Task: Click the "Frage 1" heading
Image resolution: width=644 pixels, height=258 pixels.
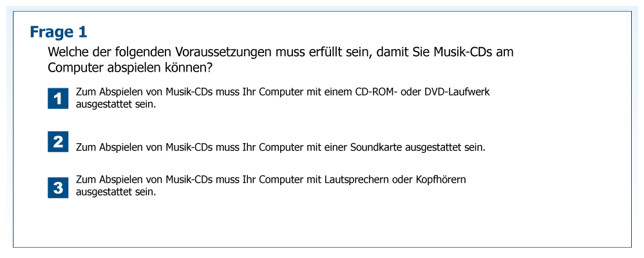Action: coord(59,32)
